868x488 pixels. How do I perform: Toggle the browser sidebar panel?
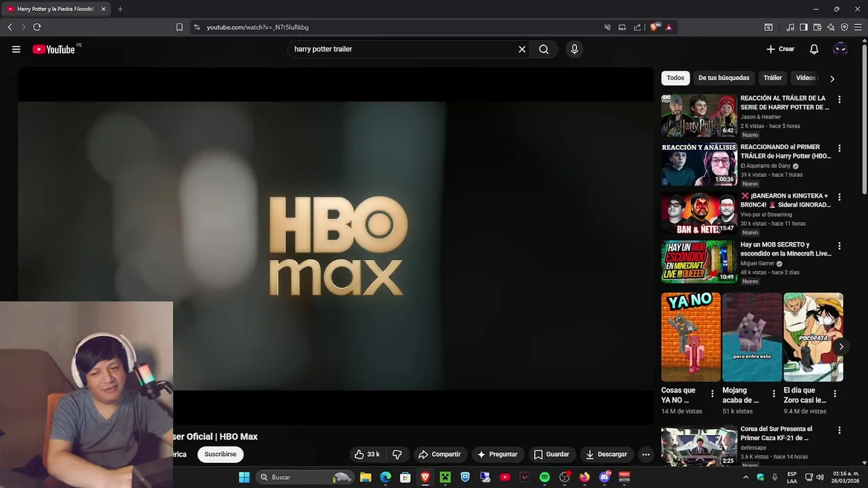point(804,27)
